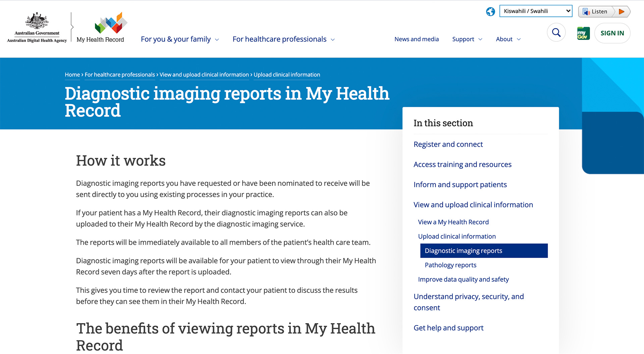Click the myGov logo icon

[583, 33]
